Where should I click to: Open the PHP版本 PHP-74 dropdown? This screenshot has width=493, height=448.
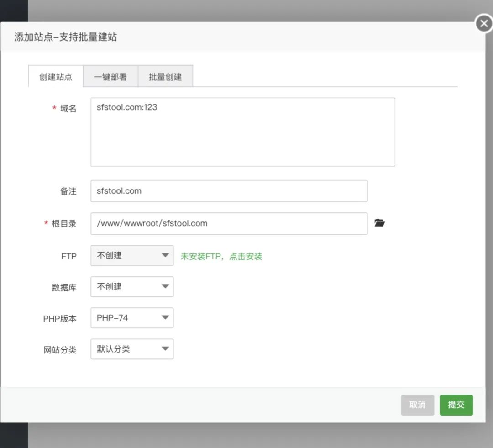pyautogui.click(x=132, y=318)
